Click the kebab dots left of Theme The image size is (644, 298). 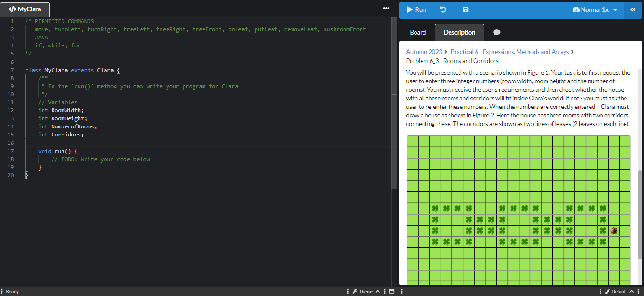348,291
